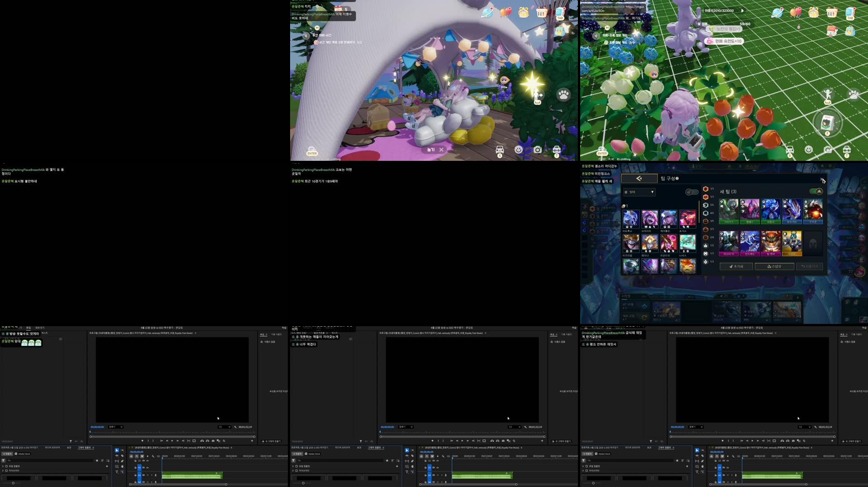Image resolution: width=868 pixels, height=487 pixels.
Task: Toggle linked selection in middle Premiere timeline
Action: coord(432,456)
